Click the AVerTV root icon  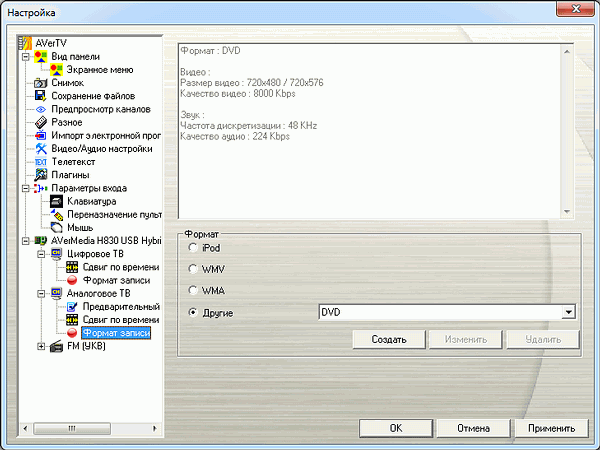(25, 43)
